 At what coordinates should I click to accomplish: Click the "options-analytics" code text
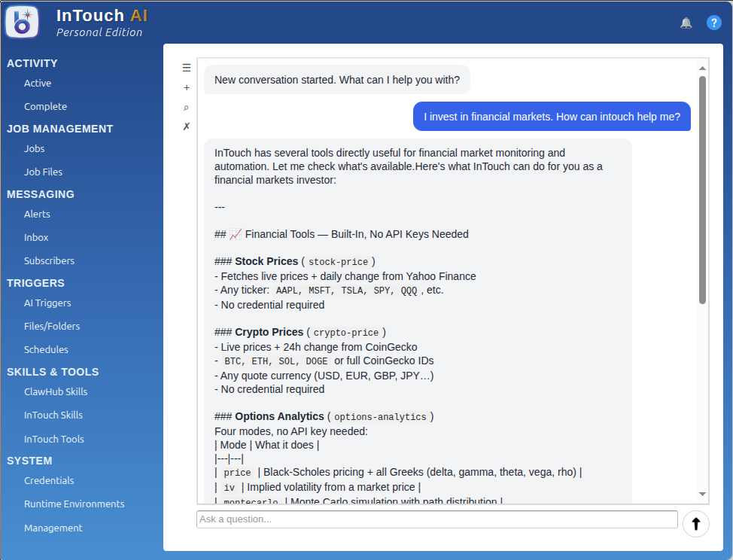click(380, 416)
